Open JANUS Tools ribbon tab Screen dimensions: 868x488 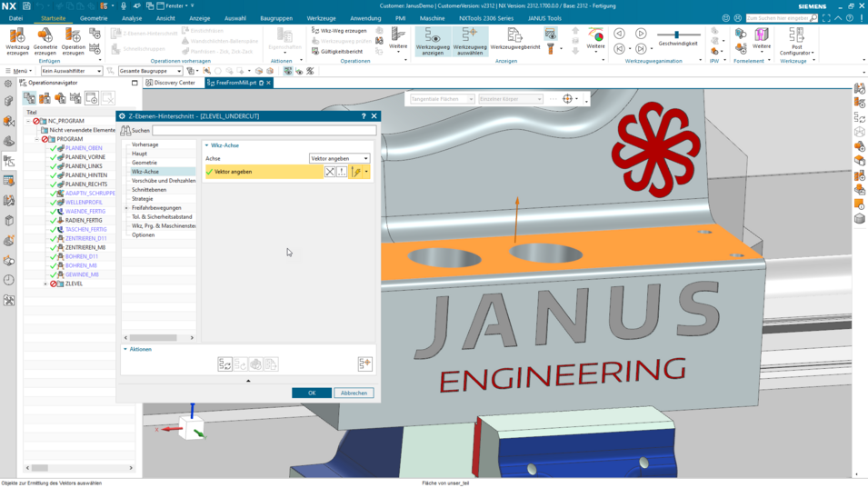point(544,18)
